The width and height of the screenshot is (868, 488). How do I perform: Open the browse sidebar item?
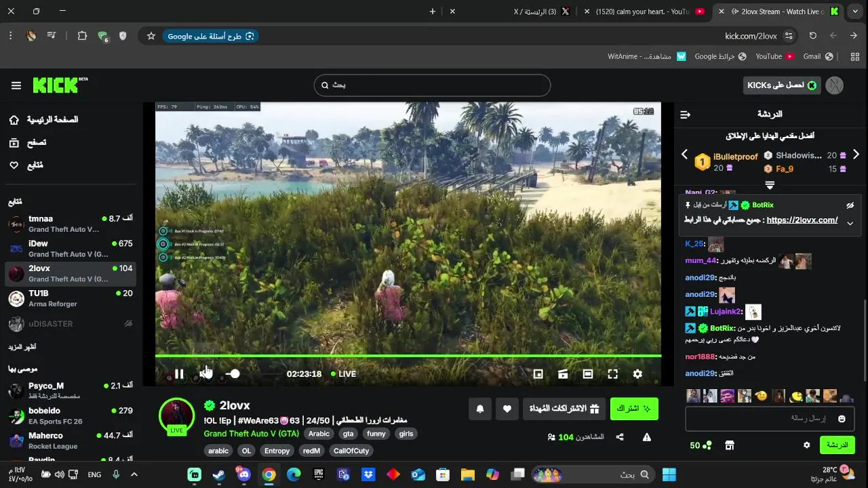(x=27, y=142)
